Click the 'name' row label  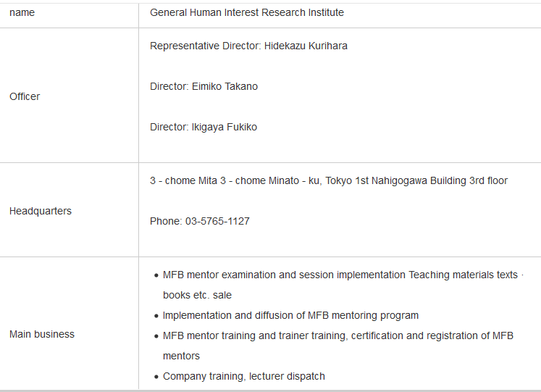tap(22, 13)
